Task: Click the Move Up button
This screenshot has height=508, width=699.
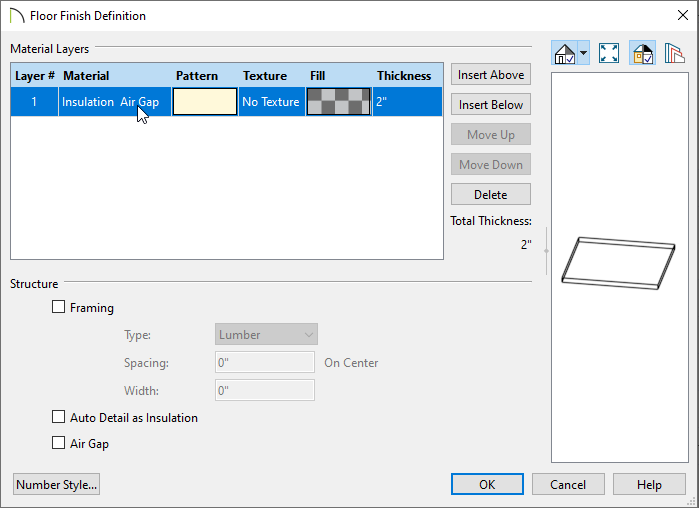Action: click(x=491, y=134)
